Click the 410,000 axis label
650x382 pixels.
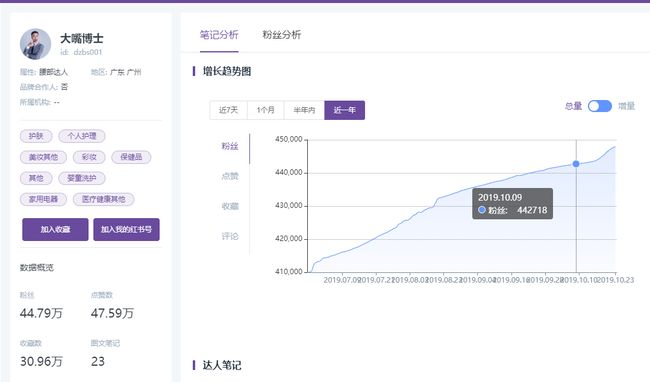click(289, 272)
